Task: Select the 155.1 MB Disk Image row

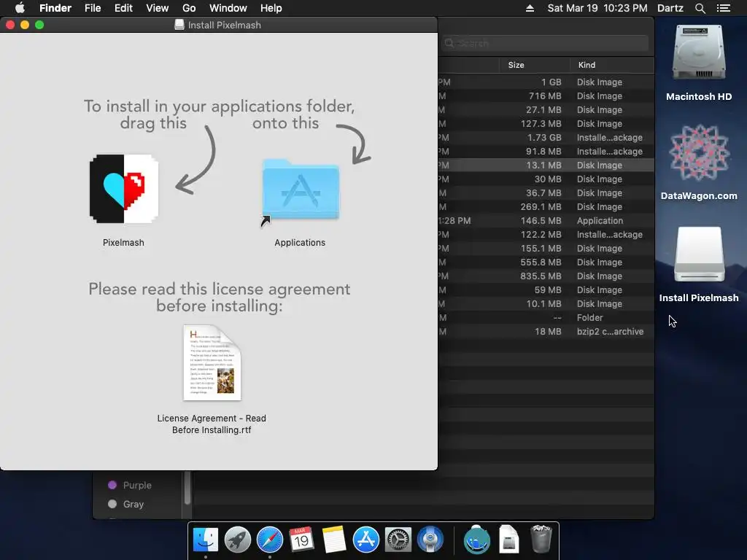Action: 546,248
